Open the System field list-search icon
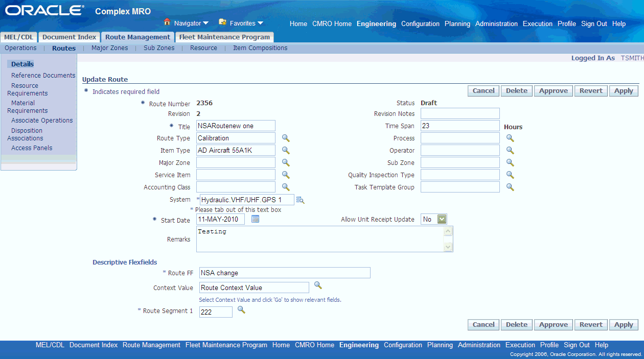The image size is (644, 359). tap(301, 200)
